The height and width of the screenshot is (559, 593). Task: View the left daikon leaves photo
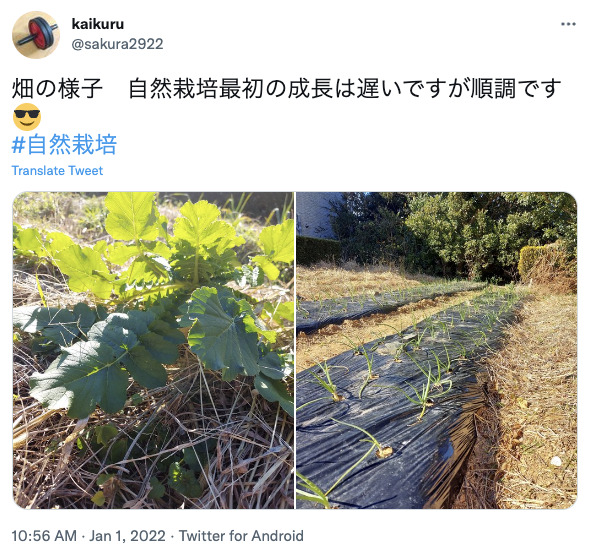[153, 350]
